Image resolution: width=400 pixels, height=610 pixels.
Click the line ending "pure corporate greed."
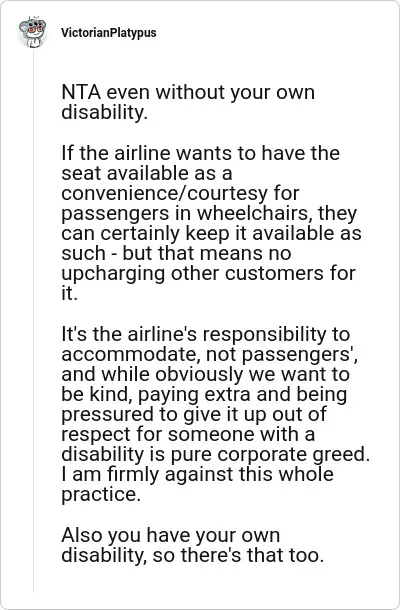(x=215, y=455)
